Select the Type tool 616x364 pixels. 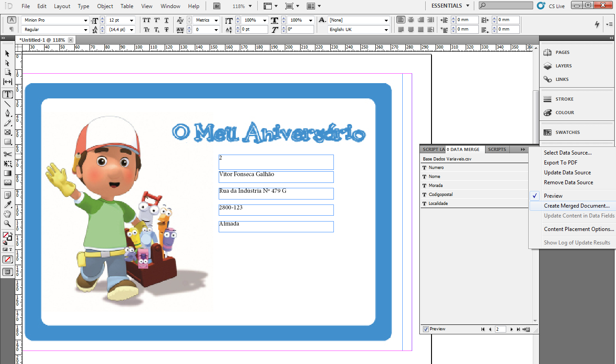(x=7, y=94)
